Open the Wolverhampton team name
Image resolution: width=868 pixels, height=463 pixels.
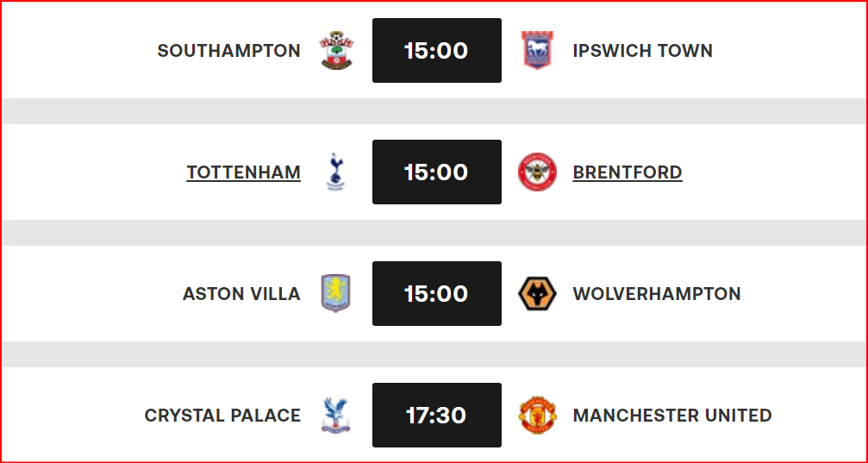click(x=657, y=294)
